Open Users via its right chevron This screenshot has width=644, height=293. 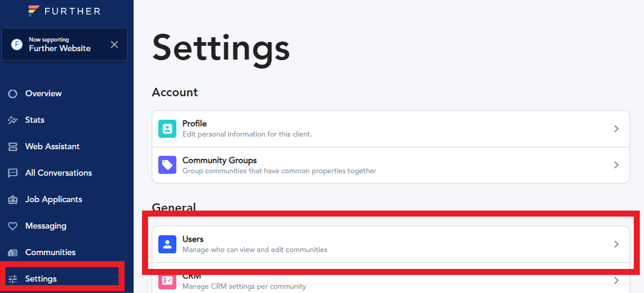tap(616, 244)
